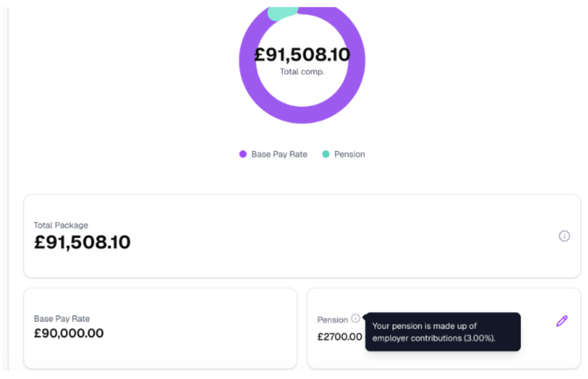The height and width of the screenshot is (379, 588).
Task: Click the Total Package info icon
Action: [x=564, y=236]
